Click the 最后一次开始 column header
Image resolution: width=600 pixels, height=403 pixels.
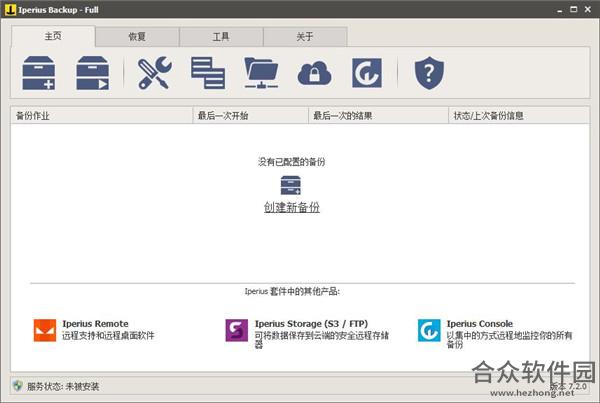(251, 116)
